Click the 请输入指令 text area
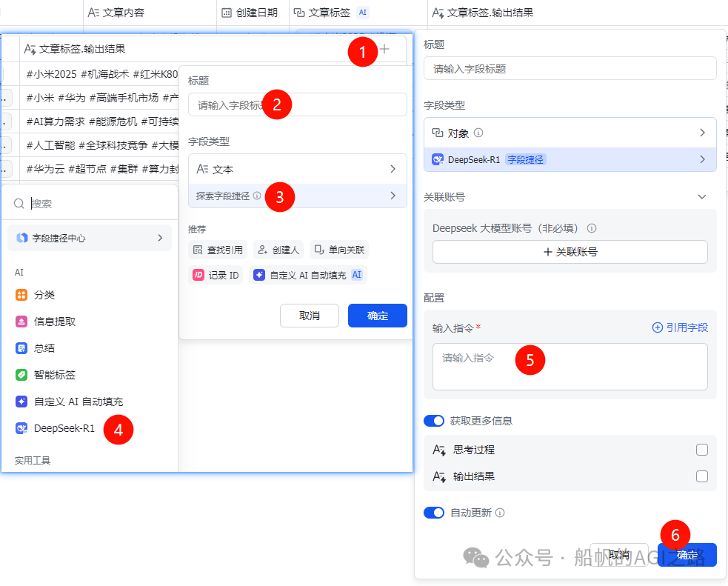The image size is (728, 586). [570, 367]
